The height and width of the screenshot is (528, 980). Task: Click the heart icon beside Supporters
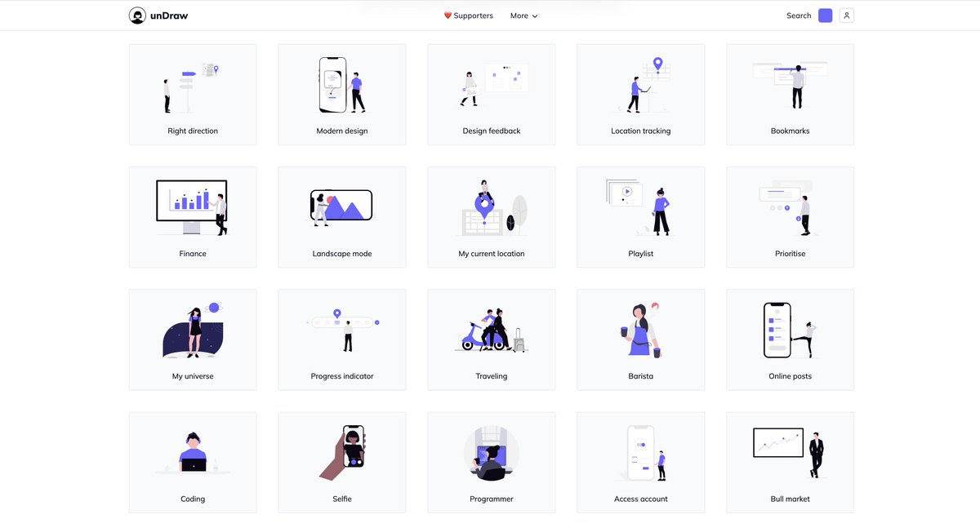(446, 15)
